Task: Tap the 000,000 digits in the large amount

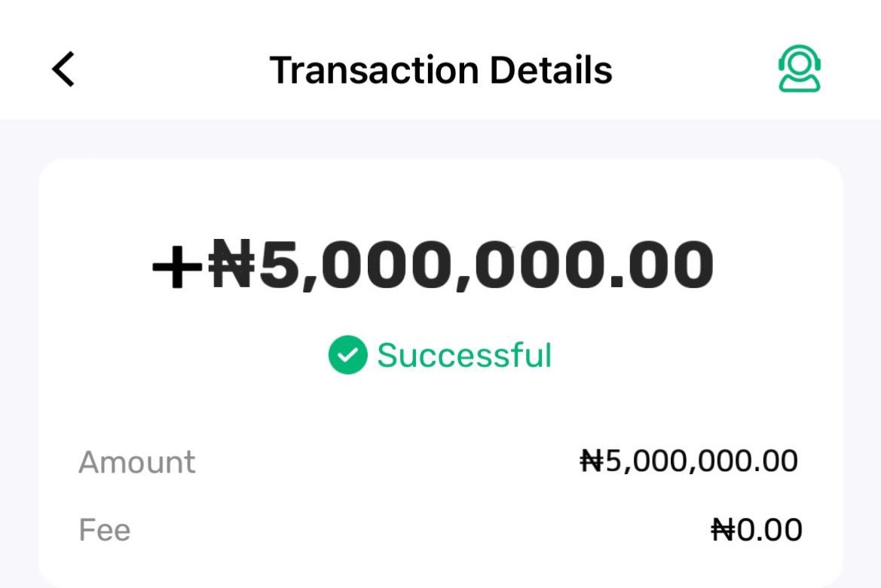Action: [x=462, y=264]
